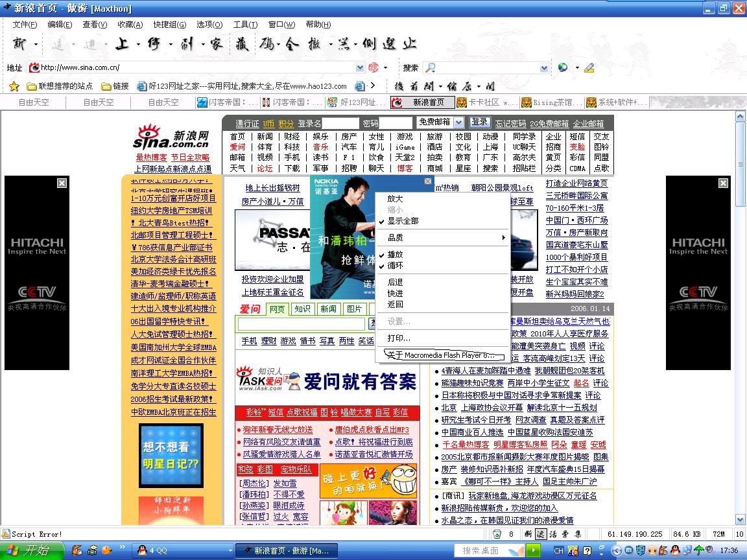Open the search box history dropdown

pos(544,67)
